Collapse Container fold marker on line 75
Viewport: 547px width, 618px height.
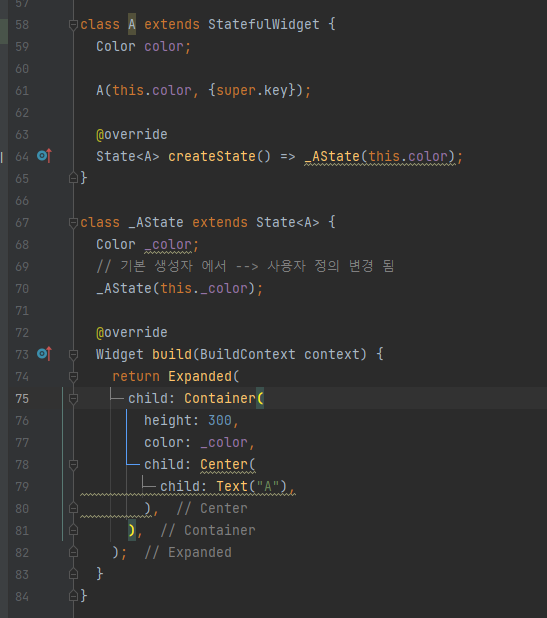pyautogui.click(x=73, y=399)
